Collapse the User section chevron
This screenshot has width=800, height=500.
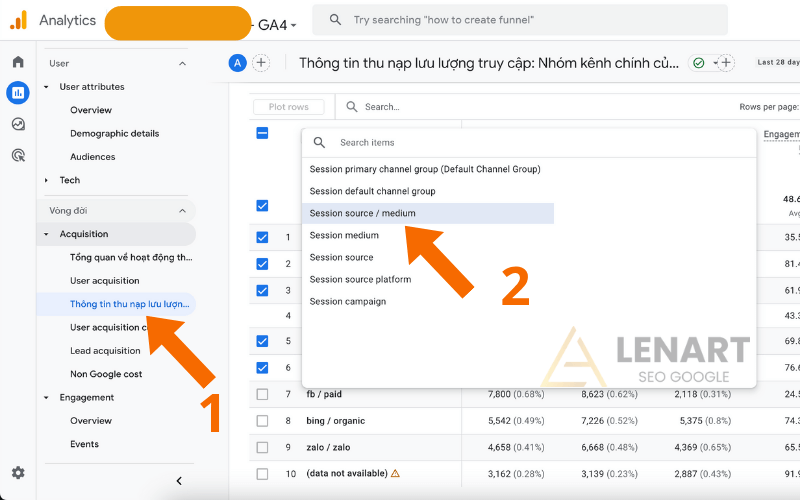point(182,63)
